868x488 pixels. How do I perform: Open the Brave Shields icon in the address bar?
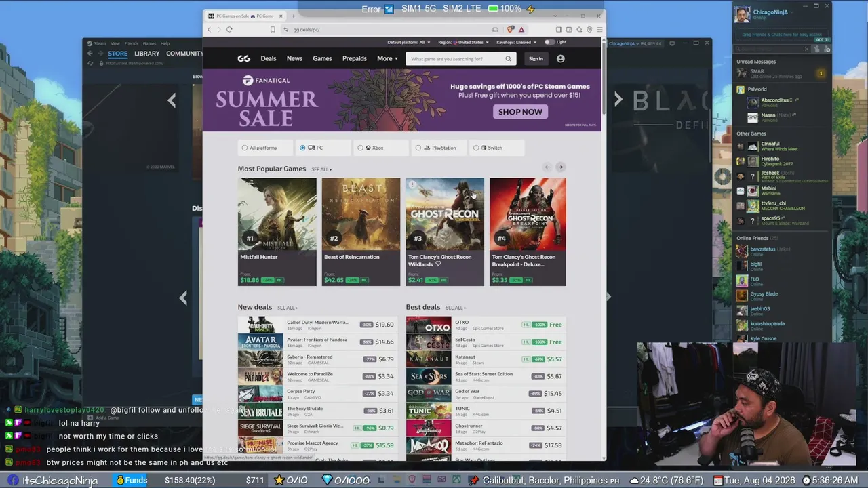[x=511, y=30]
